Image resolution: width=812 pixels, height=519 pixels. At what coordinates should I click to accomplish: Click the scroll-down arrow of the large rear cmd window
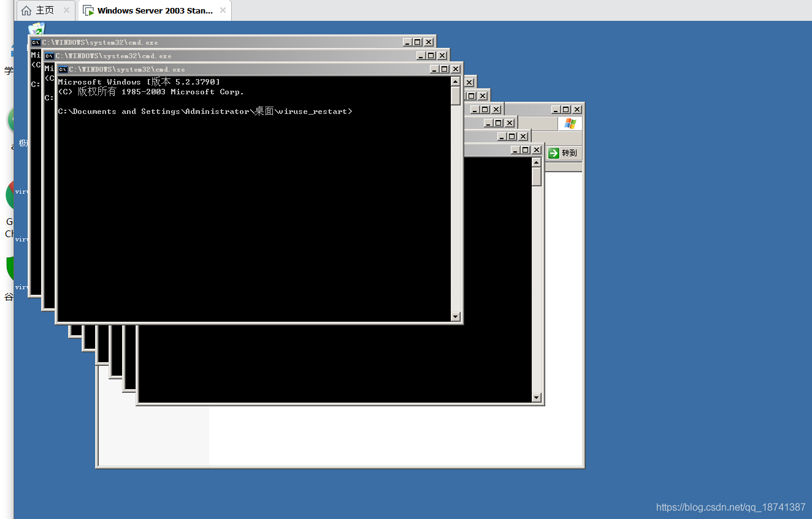537,398
